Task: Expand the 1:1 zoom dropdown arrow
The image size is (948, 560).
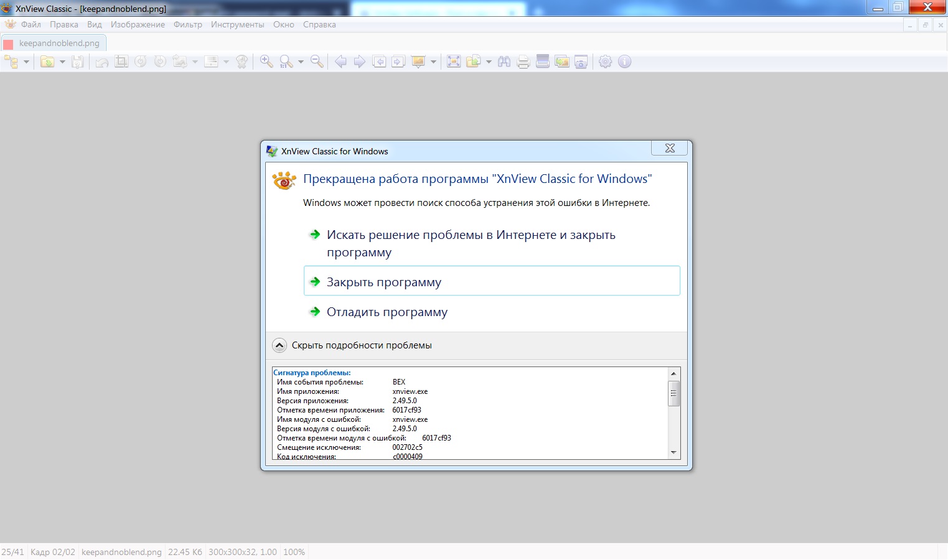Action: click(x=301, y=62)
